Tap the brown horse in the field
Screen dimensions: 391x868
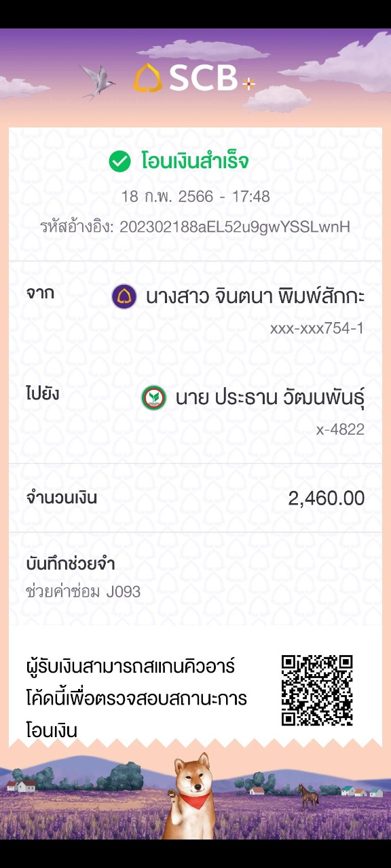click(x=308, y=795)
